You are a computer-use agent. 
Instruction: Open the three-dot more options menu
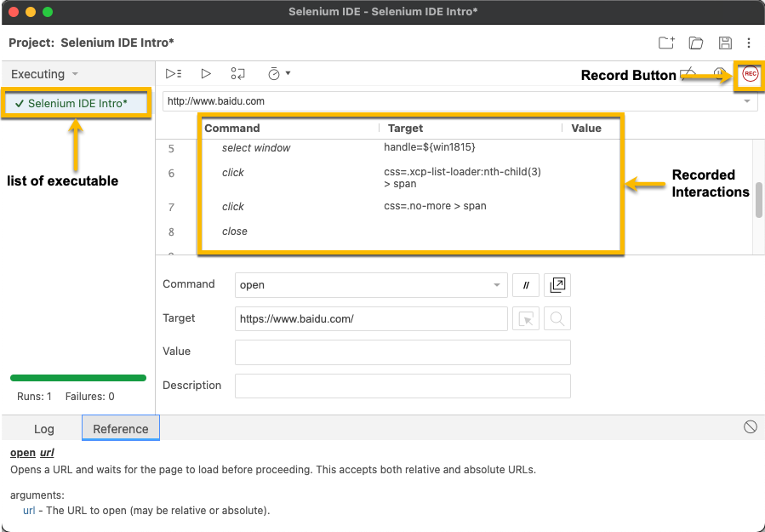(x=749, y=43)
